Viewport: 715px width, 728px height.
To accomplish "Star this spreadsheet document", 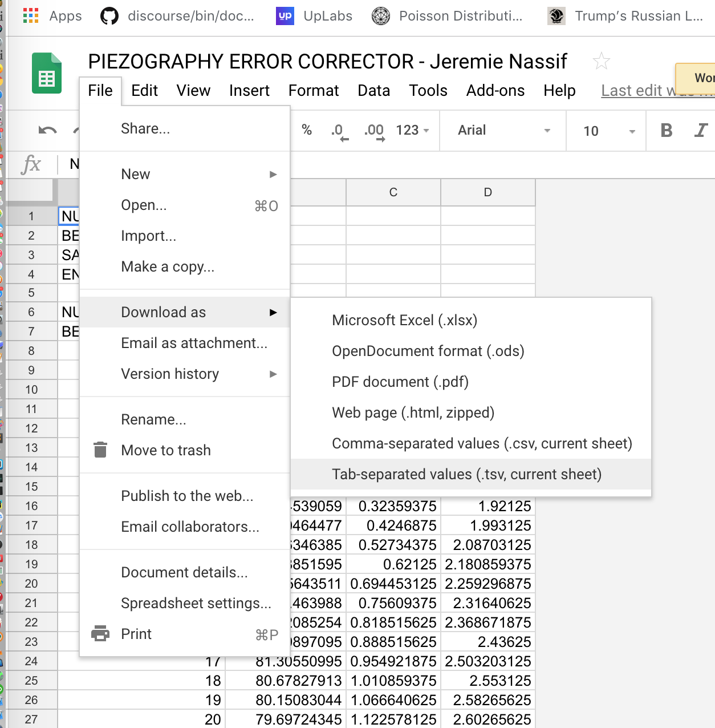I will [601, 61].
